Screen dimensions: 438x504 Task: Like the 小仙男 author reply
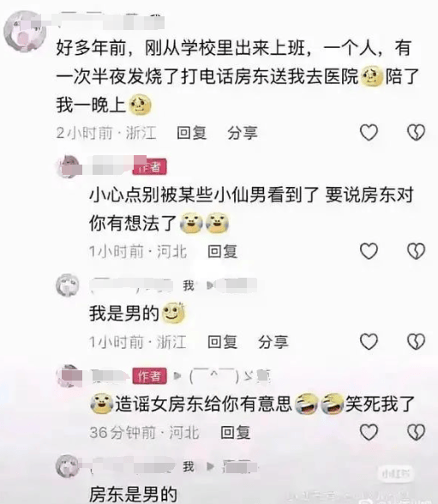(369, 250)
